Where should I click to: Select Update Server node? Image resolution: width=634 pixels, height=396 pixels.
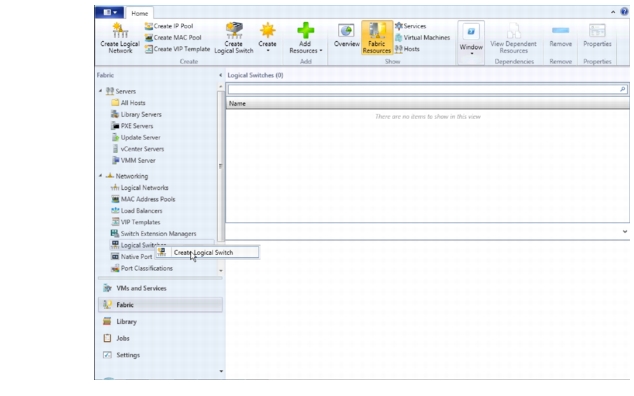pyautogui.click(x=136, y=138)
